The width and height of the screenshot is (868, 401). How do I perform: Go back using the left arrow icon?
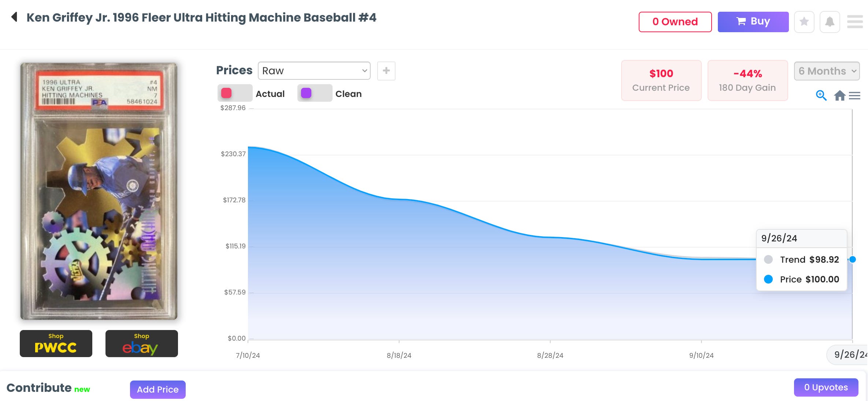(14, 17)
